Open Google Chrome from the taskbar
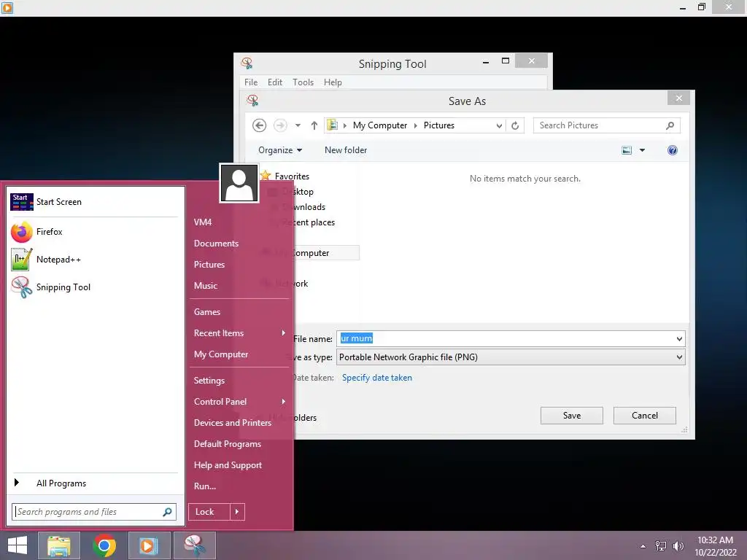The height and width of the screenshot is (560, 747). coord(104,545)
